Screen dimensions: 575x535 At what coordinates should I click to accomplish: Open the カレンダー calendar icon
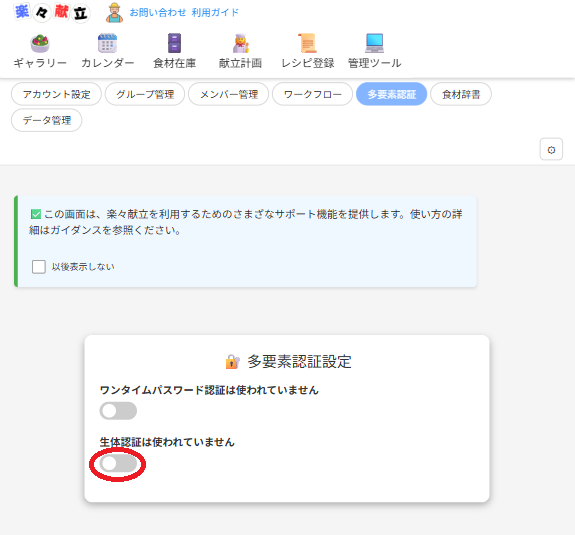pos(107,43)
